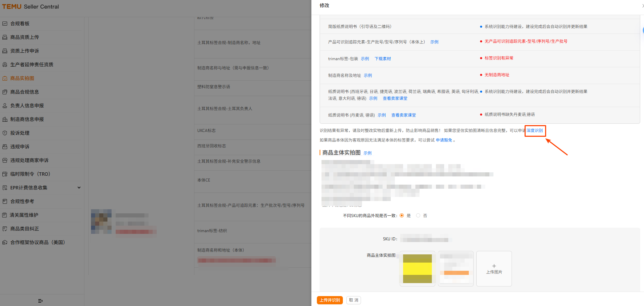Open the second product photo thumbnail

pos(456,269)
